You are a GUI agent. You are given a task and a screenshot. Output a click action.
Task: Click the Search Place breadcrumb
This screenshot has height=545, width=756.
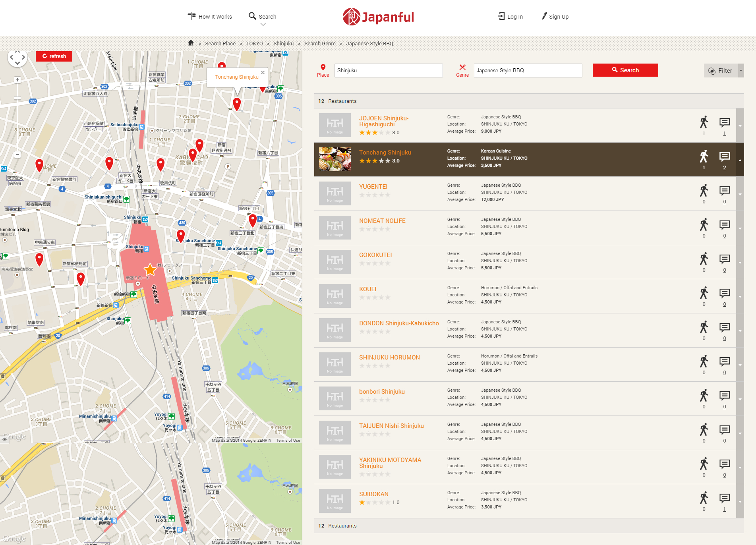click(220, 44)
